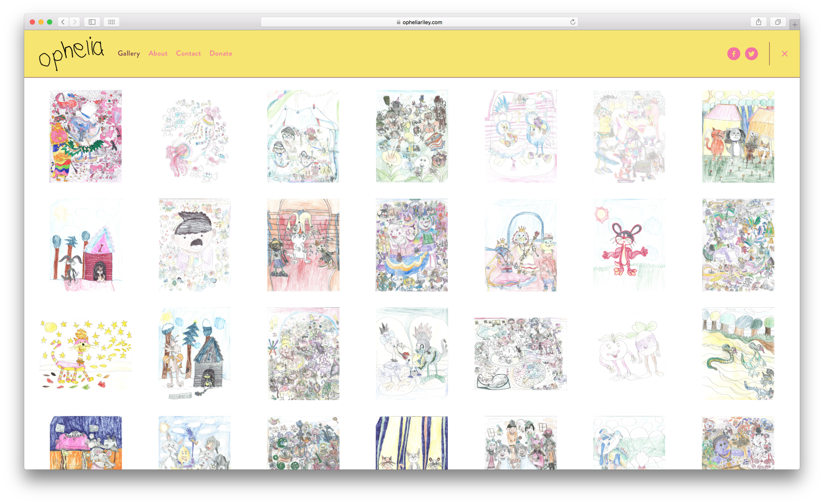Open the first colorful pink collage drawing
824x504 pixels.
[86, 136]
